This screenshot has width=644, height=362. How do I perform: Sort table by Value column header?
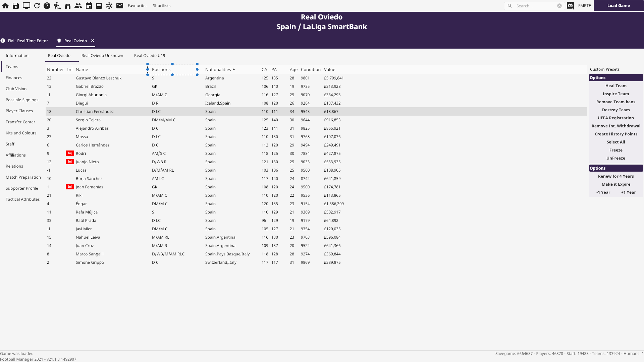329,69
